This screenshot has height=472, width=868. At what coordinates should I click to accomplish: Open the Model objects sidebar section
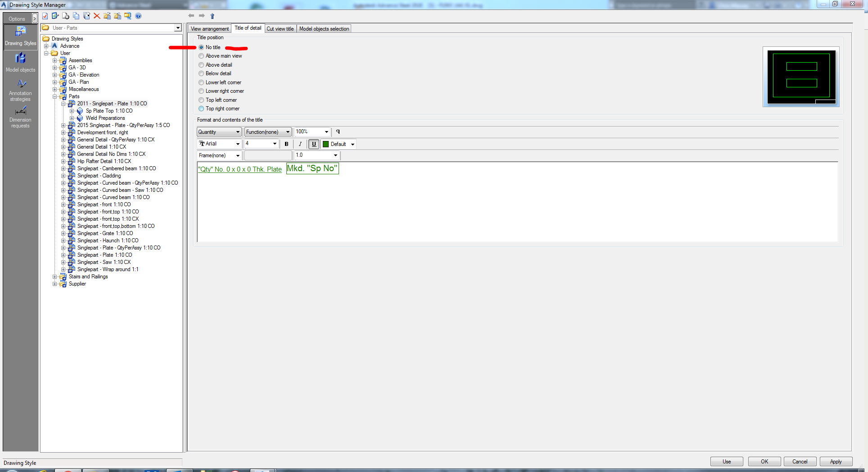(x=21, y=62)
